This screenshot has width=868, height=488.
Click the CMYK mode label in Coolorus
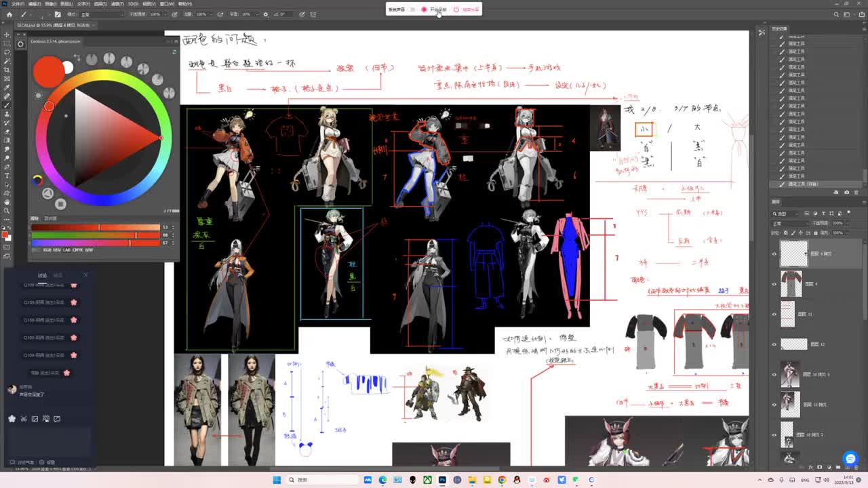(78, 250)
